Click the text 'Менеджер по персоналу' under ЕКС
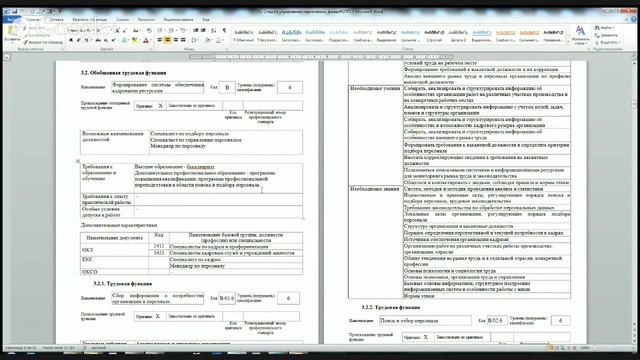Screen dimensions: 640x360 [x=197, y=266]
